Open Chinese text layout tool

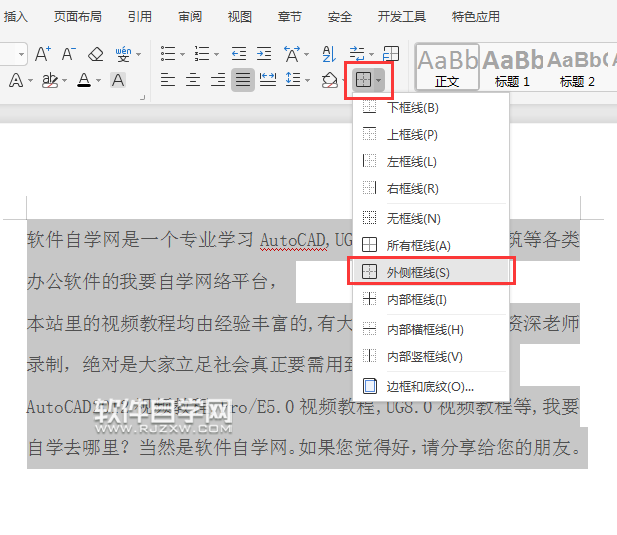click(292, 54)
